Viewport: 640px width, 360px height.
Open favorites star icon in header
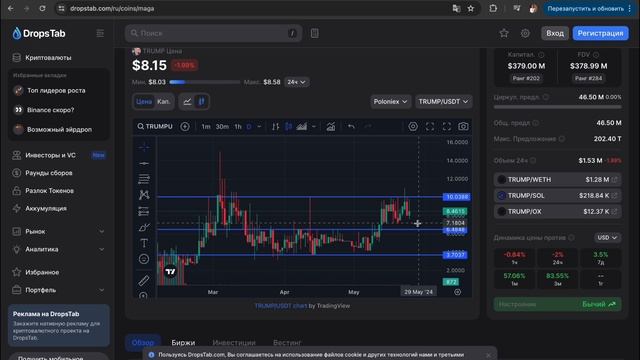coord(504,33)
